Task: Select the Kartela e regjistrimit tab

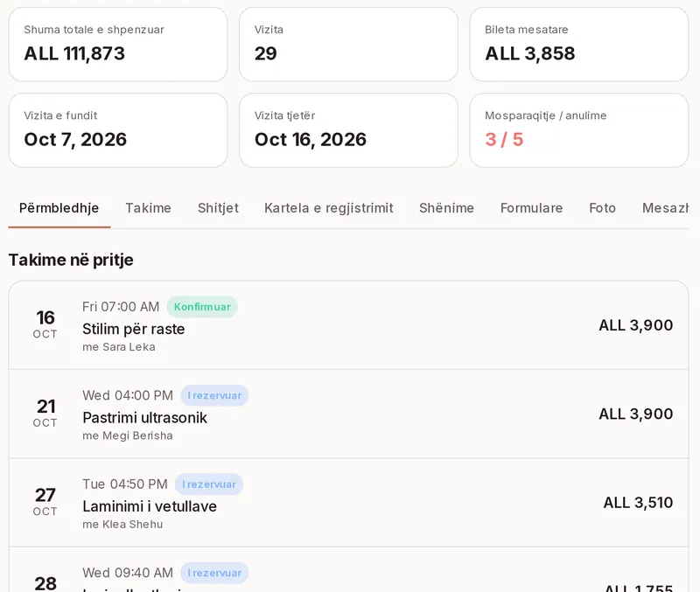Action: (329, 208)
